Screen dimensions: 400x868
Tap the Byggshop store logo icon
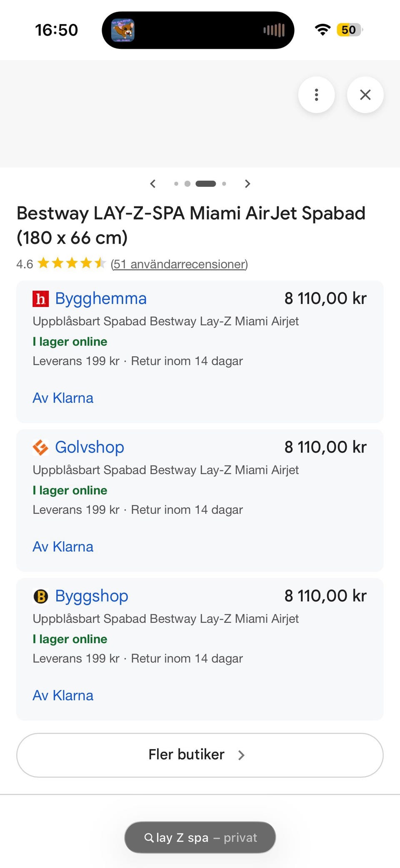click(41, 596)
